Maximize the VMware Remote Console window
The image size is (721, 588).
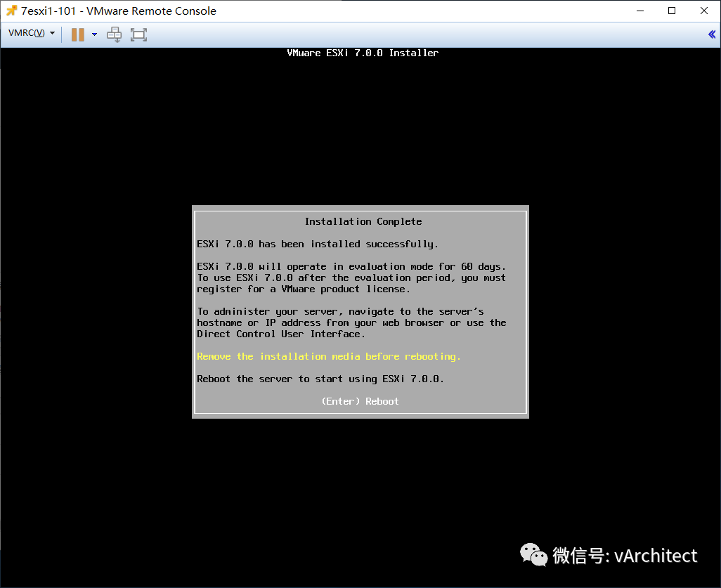[672, 11]
